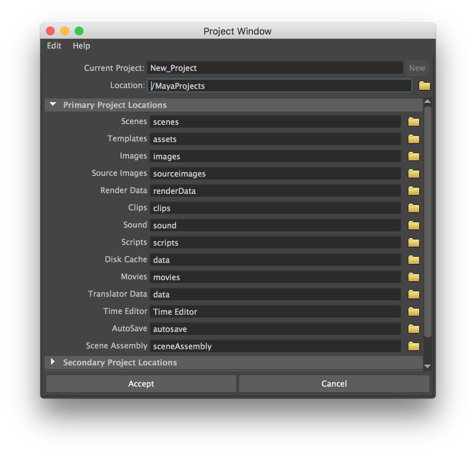Open folder browser for Source Images
The width and height of the screenshot is (476, 456).
pos(413,174)
